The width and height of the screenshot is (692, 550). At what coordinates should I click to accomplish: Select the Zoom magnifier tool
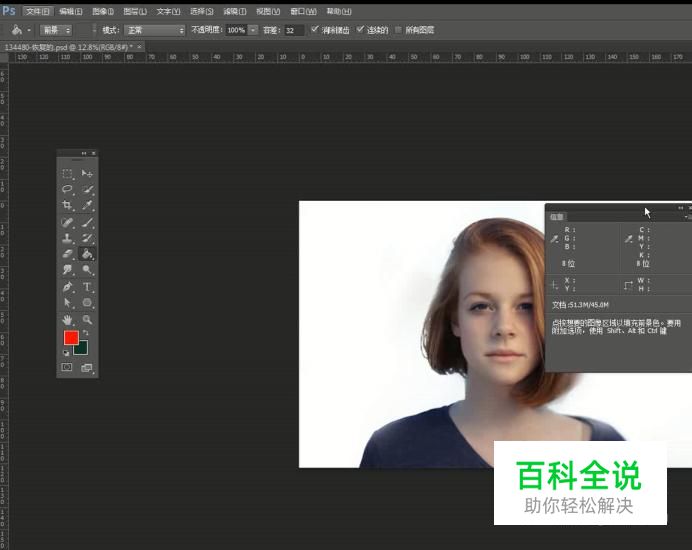point(87,319)
